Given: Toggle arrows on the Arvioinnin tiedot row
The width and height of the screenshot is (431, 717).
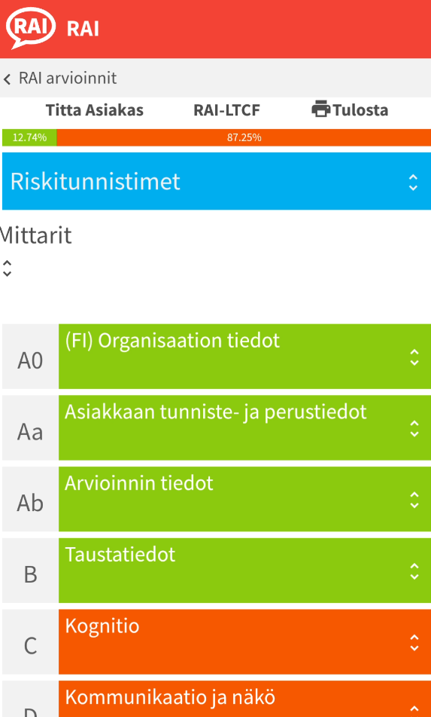Looking at the screenshot, I should [414, 500].
